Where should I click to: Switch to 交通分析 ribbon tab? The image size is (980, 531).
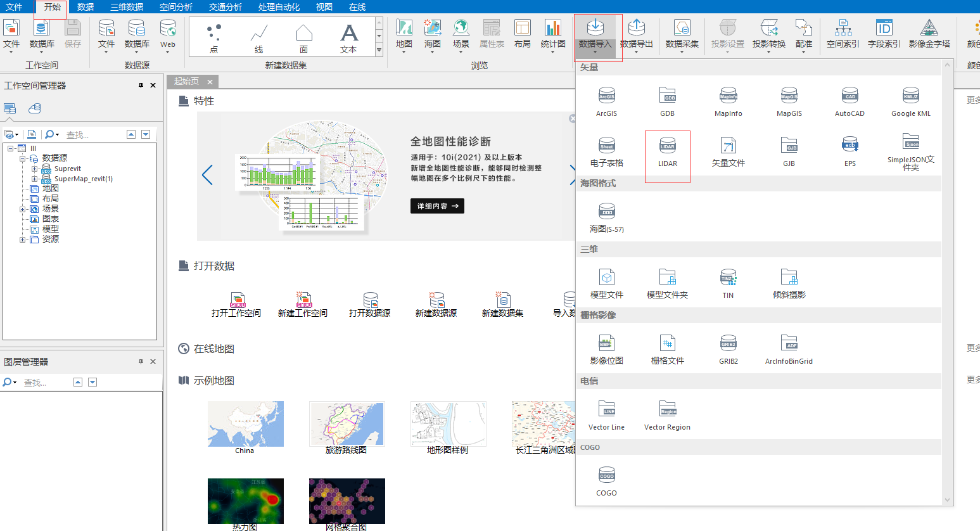[x=226, y=7]
